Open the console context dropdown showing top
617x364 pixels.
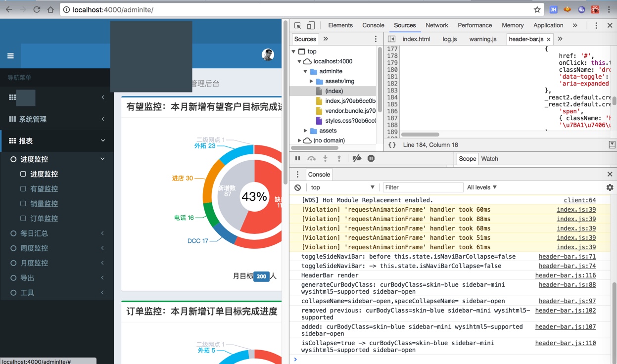click(342, 187)
